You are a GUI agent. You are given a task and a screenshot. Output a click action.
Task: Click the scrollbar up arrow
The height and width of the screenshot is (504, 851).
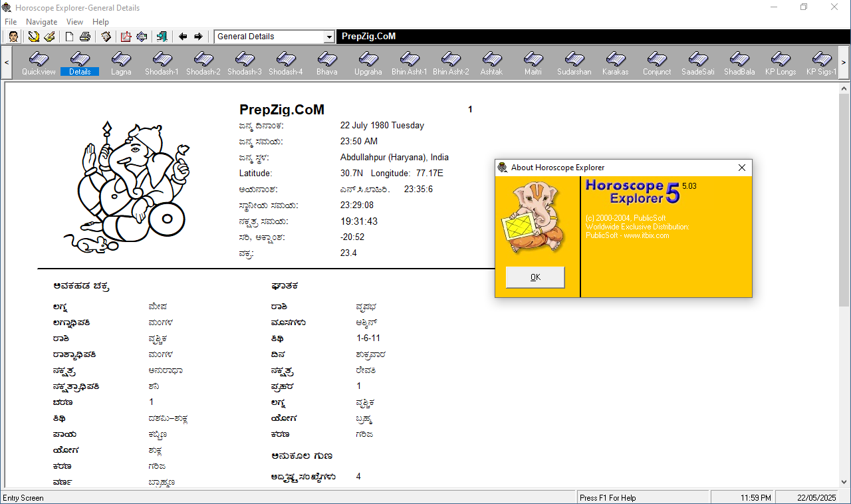click(844, 87)
